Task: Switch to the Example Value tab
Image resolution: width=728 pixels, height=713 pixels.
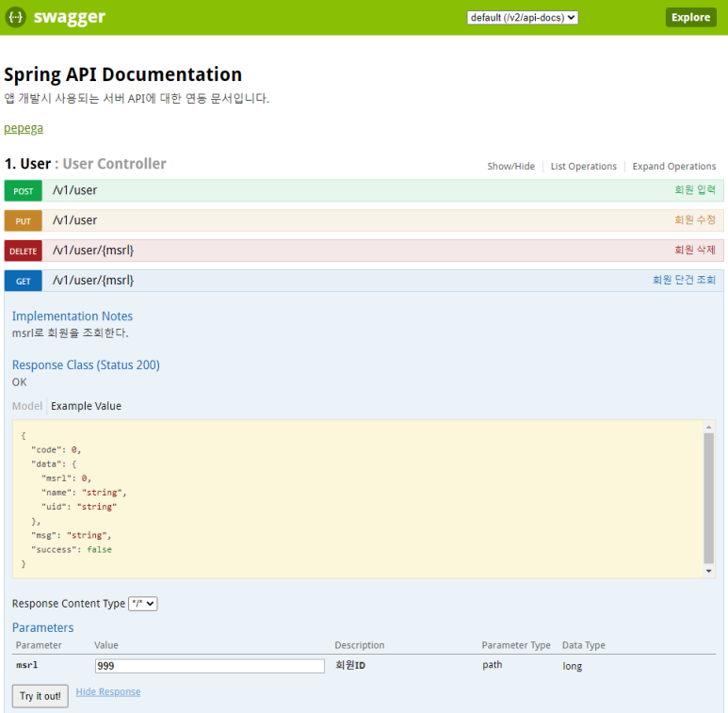Action: (86, 406)
